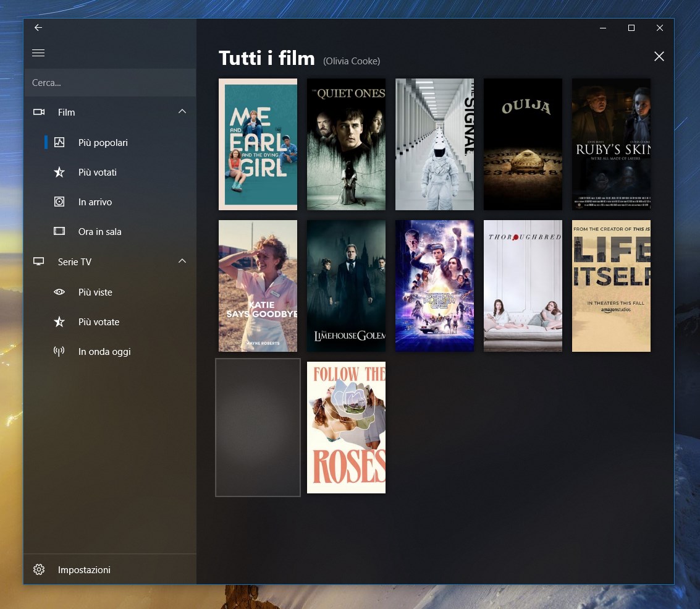Open The Limehouse Golem poster
This screenshot has width=700, height=609.
click(x=346, y=286)
